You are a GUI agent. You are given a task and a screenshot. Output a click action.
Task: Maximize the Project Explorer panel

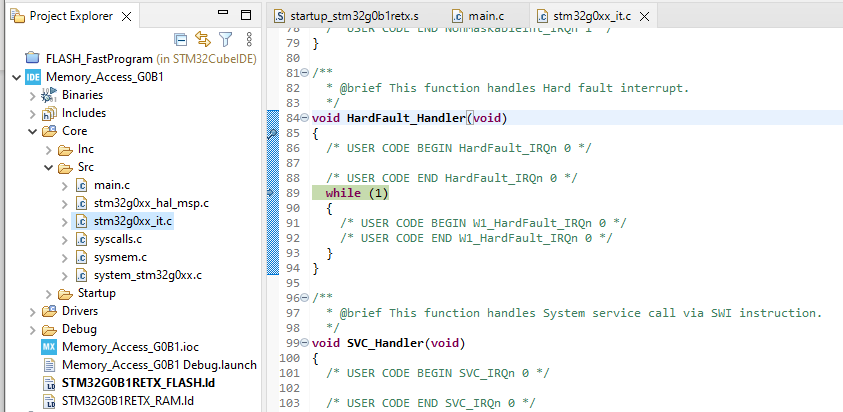246,15
